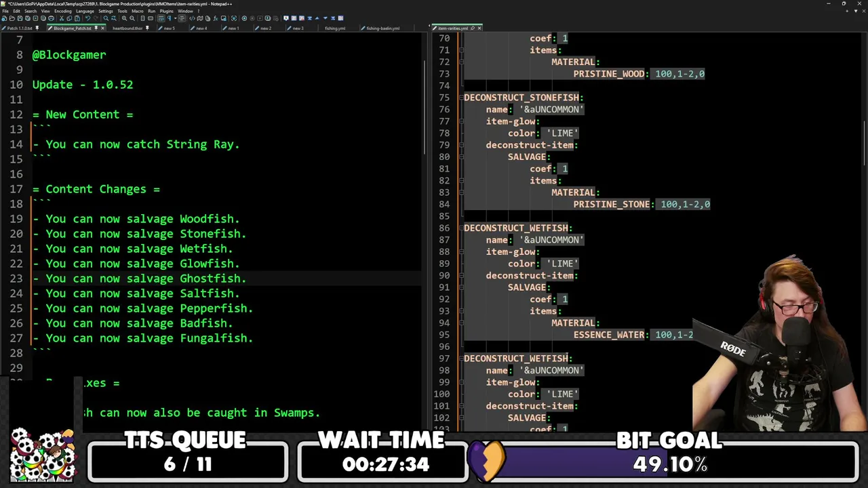Open the Search menu

[x=30, y=11]
